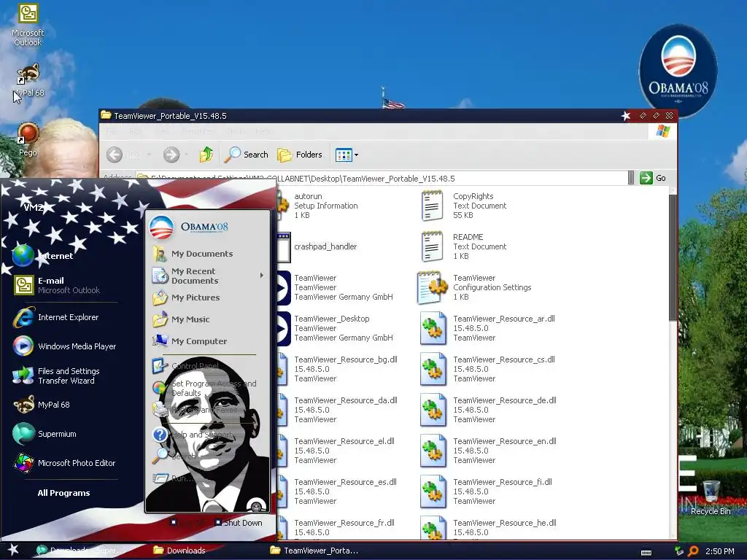Click the Back arrow button in Explorer
Viewport: 747px width, 560px height.
point(115,155)
